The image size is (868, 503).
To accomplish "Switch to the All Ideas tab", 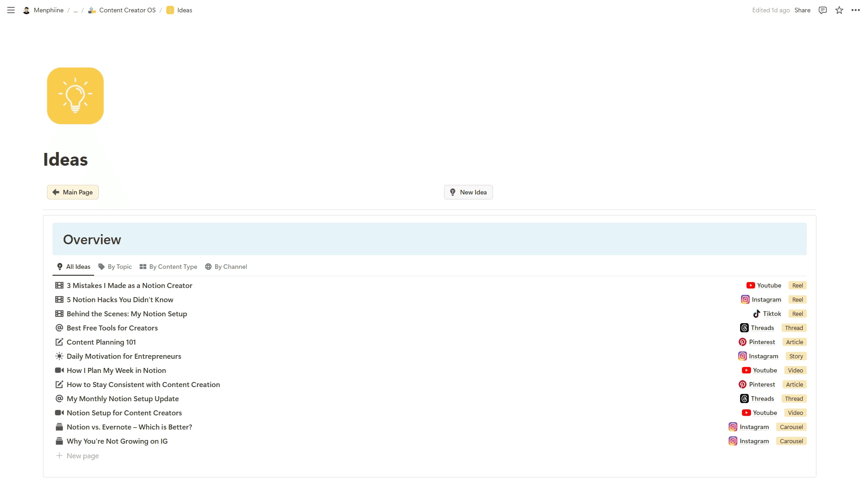I will [74, 267].
